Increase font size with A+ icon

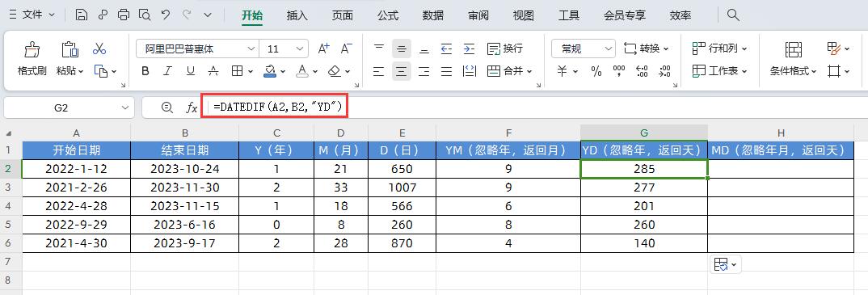pos(324,48)
